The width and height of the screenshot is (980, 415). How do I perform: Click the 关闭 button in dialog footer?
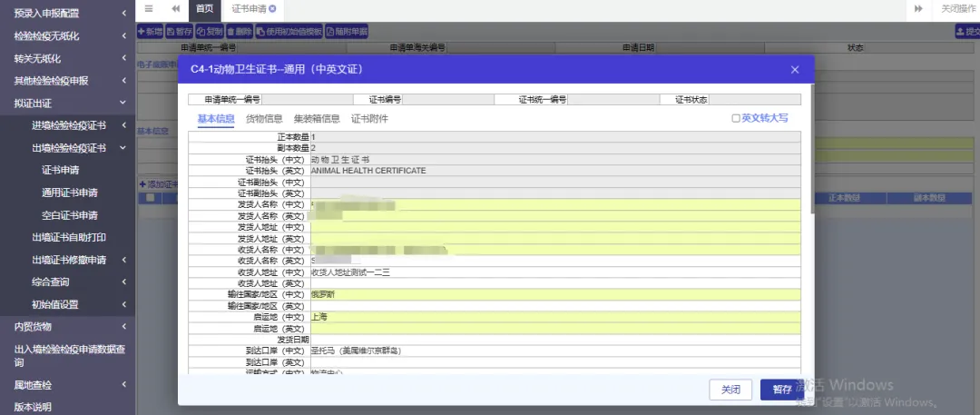pos(730,390)
